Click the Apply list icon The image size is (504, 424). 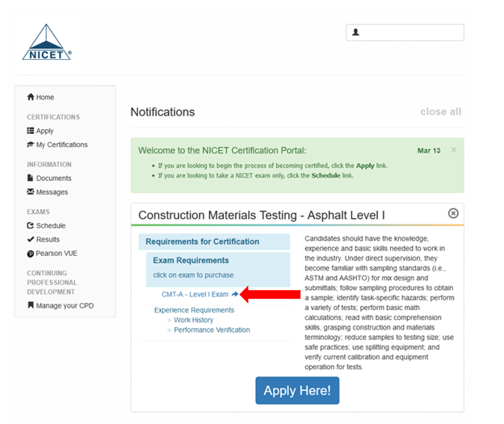(x=30, y=131)
